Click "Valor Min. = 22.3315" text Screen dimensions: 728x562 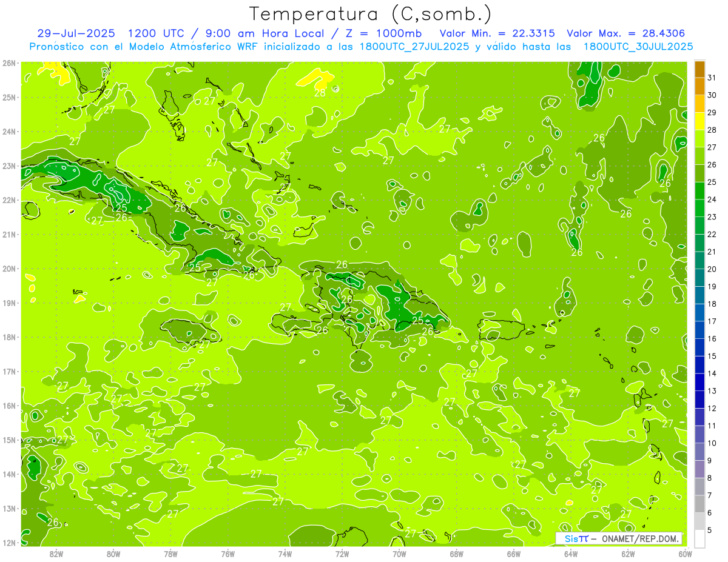(497, 33)
